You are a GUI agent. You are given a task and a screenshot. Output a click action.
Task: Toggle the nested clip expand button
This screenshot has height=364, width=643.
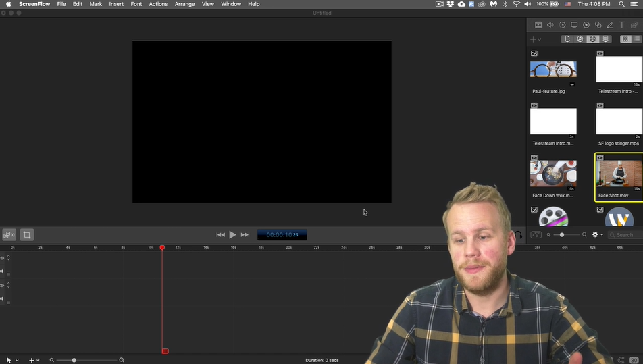(9, 235)
